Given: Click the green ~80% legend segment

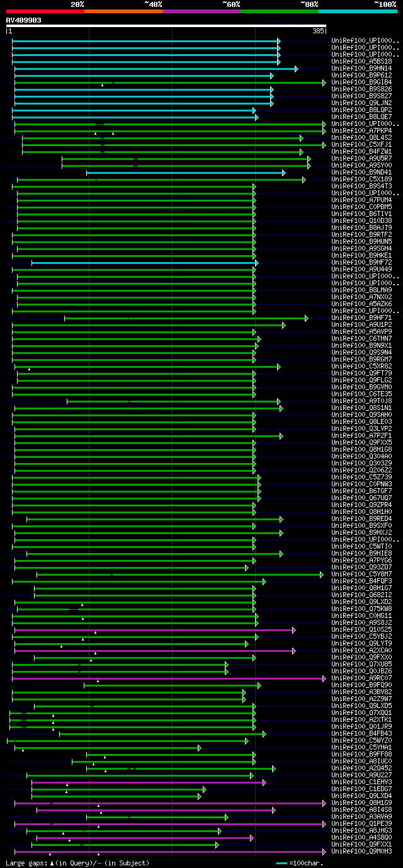Looking at the screenshot, I should tap(279, 11).
